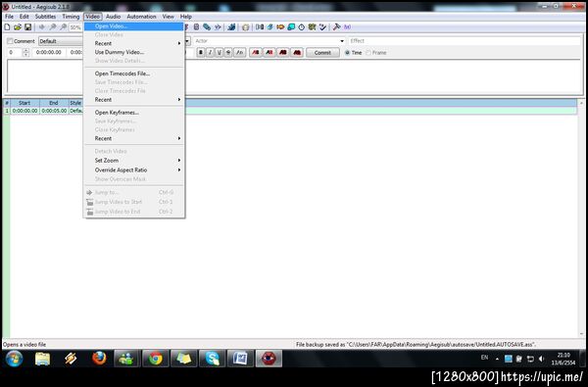This screenshot has width=588, height=387.
Task: Open Options via the hammer icon
Action: pos(336,27)
